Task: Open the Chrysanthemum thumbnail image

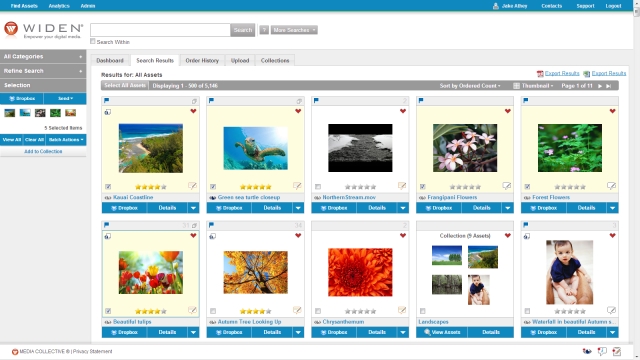Action: pos(360,272)
